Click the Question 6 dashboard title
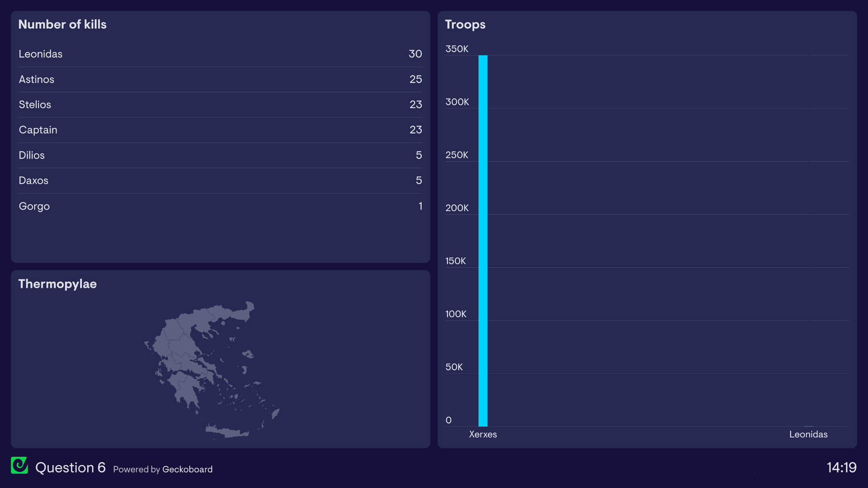Screen dimensions: 868x488 pyautogui.click(x=71, y=467)
